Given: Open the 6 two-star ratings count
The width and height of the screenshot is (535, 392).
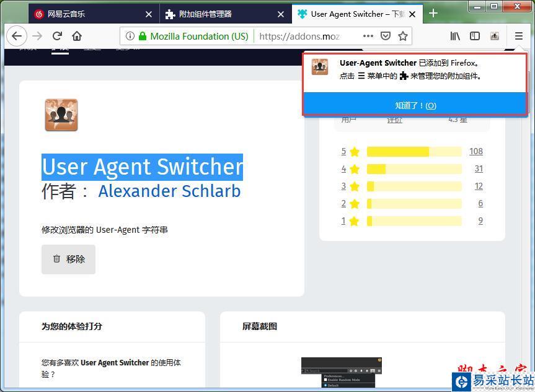Looking at the screenshot, I should [480, 204].
